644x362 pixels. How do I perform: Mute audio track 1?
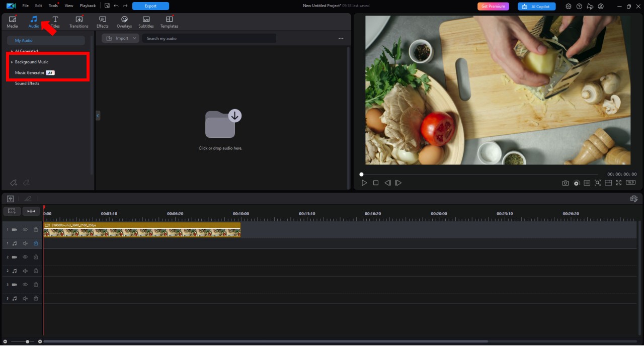click(x=25, y=243)
